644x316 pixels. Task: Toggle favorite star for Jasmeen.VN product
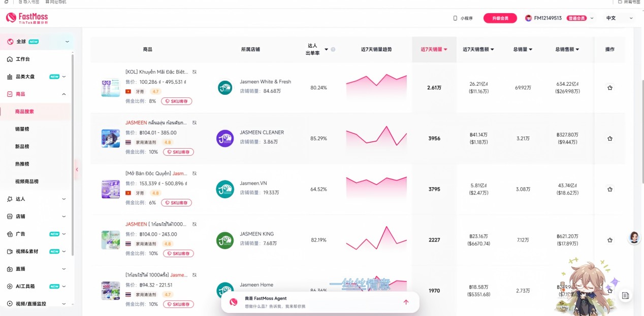point(609,189)
